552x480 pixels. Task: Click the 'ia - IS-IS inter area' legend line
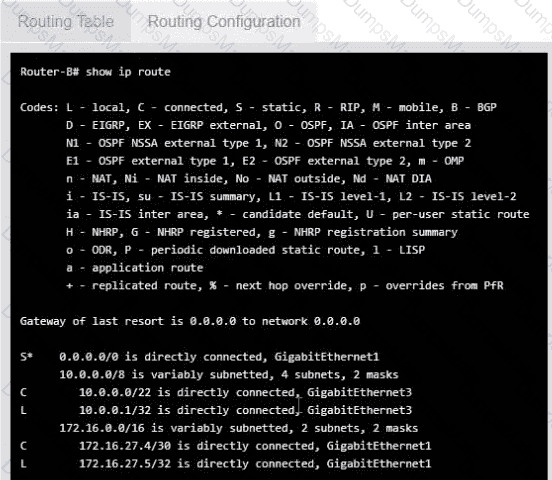tap(298, 214)
